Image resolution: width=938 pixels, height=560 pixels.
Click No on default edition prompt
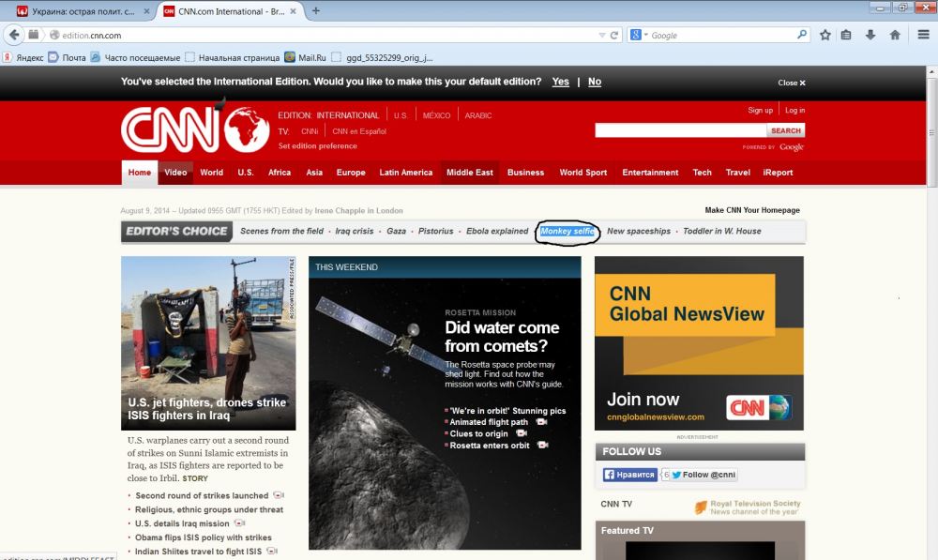[x=595, y=82]
